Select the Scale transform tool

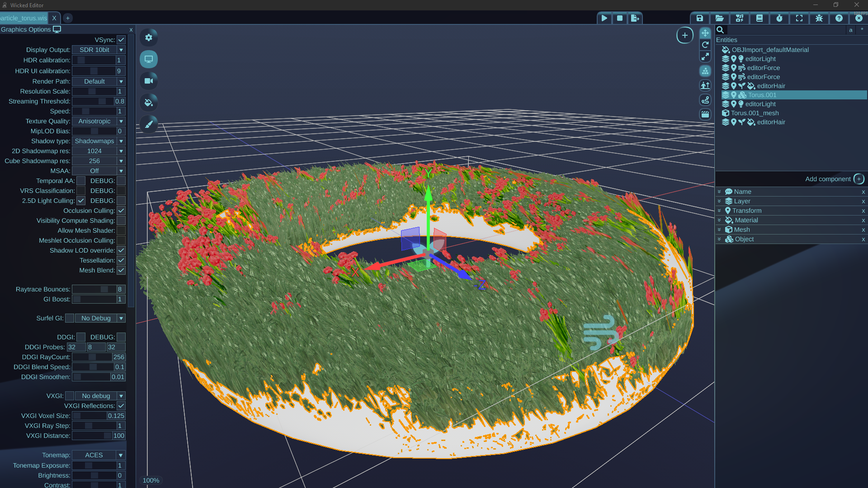705,56
